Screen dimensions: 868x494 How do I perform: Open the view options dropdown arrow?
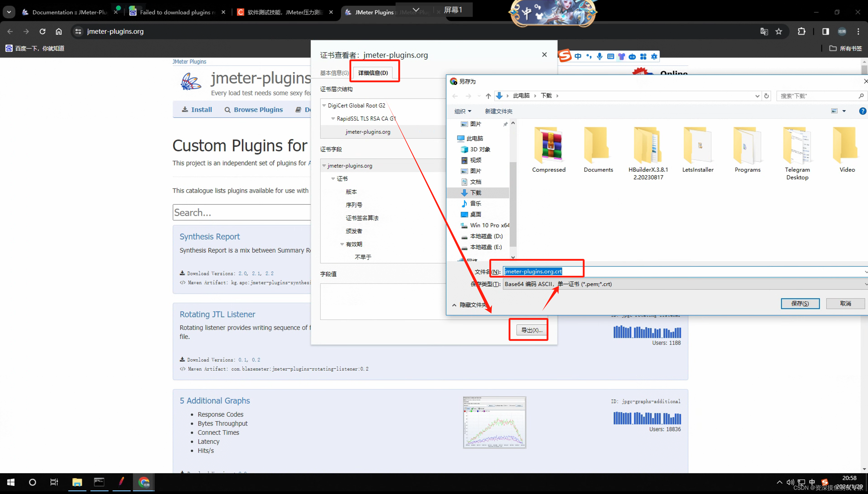[x=844, y=111]
